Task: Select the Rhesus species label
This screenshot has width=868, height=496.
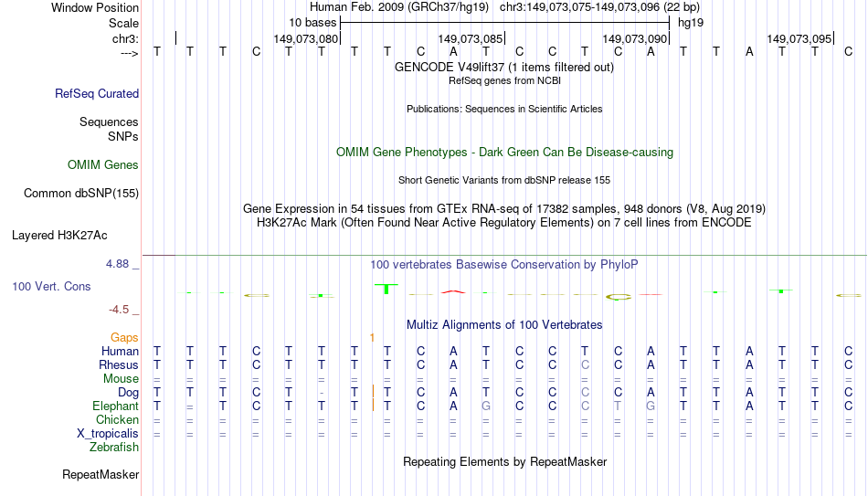Action: point(119,364)
